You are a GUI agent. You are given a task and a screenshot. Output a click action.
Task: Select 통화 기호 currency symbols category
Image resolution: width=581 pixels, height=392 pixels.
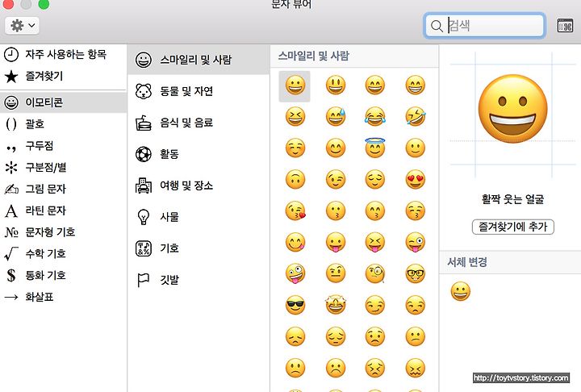tap(64, 275)
